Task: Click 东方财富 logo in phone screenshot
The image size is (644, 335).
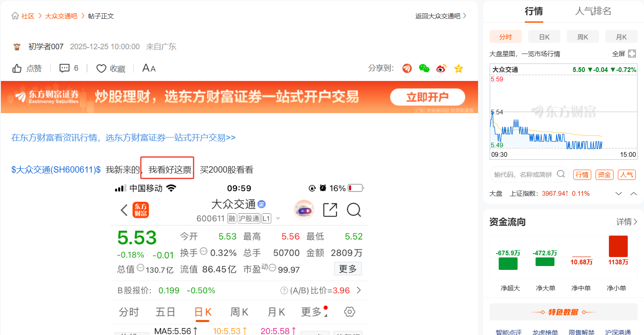Action: tap(140, 210)
